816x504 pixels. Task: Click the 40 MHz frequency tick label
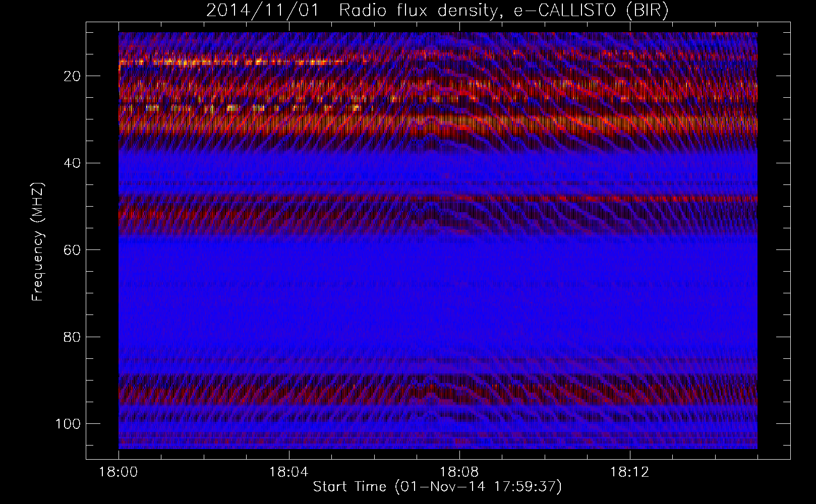[72, 163]
